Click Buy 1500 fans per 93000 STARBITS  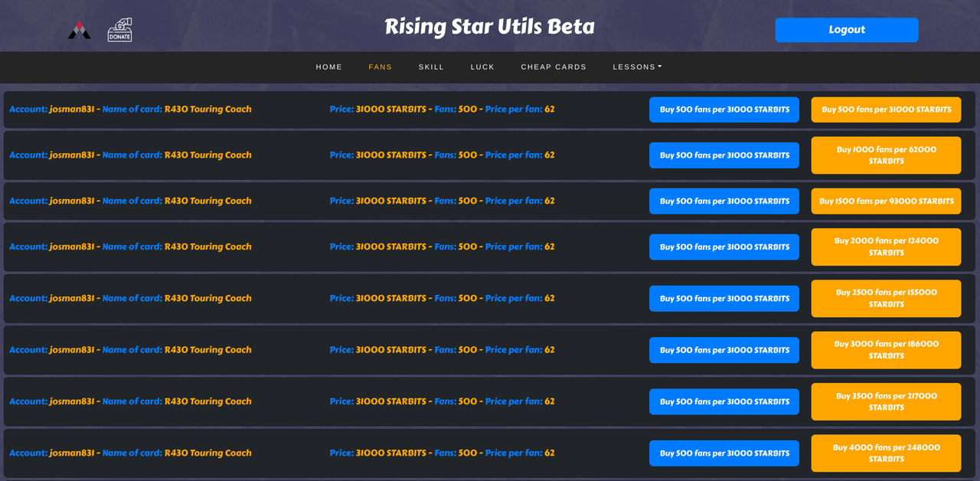(x=886, y=201)
